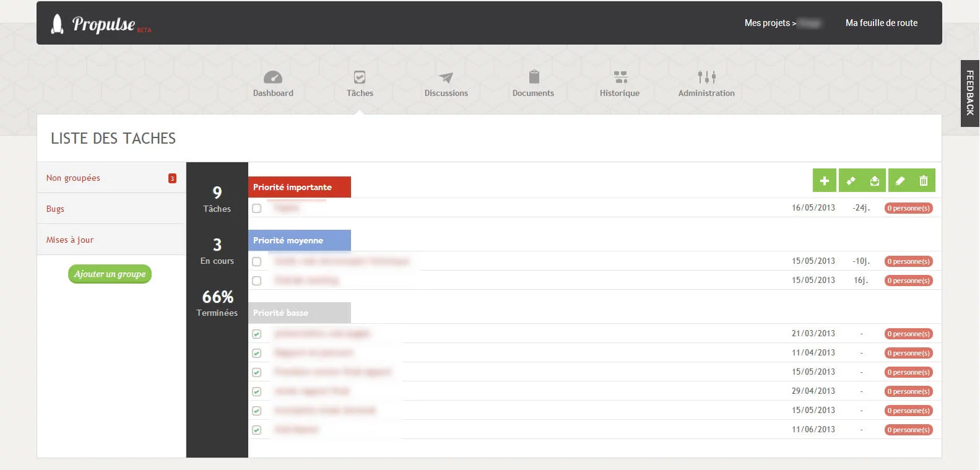Click the green trash delete icon
This screenshot has height=470, width=980.
[x=924, y=180]
